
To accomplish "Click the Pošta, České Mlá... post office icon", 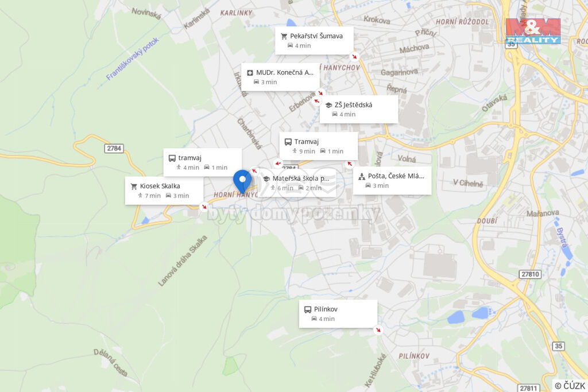I will (x=362, y=177).
